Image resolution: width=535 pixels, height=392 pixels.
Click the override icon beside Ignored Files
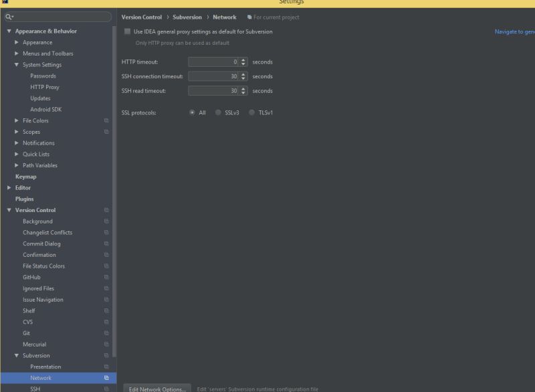[106, 288]
